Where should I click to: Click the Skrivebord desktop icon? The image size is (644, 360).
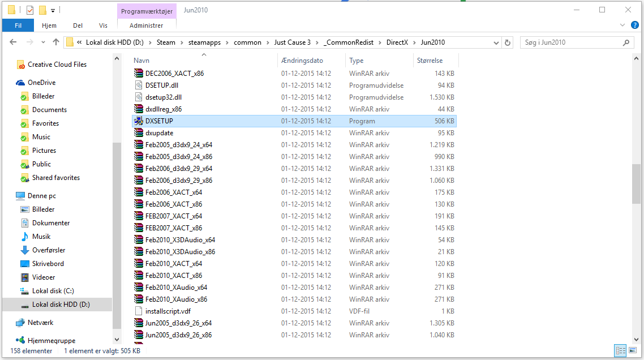[25, 263]
